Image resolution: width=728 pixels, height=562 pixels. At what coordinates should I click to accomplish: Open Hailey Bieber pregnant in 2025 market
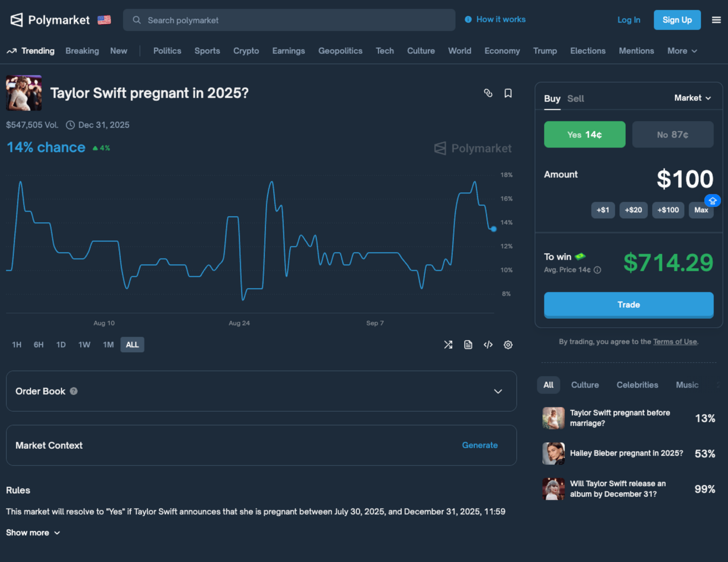[629, 453]
